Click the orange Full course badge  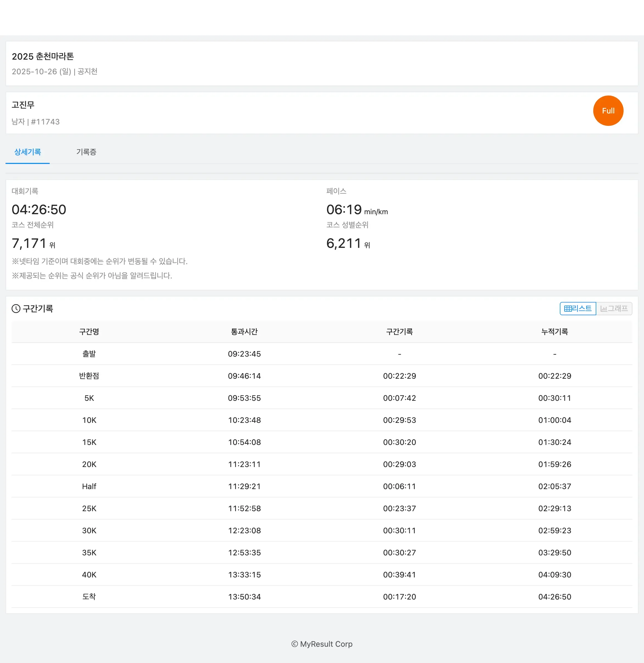(x=608, y=110)
